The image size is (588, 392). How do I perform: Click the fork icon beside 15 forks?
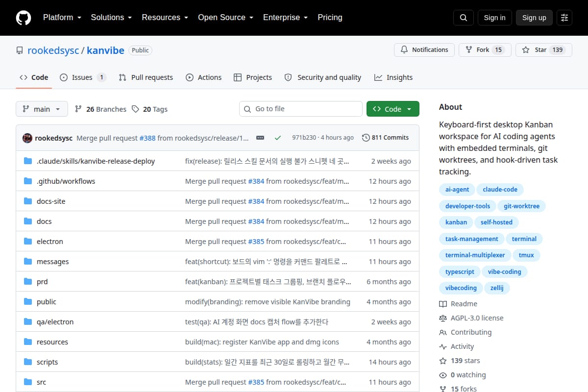click(x=443, y=389)
